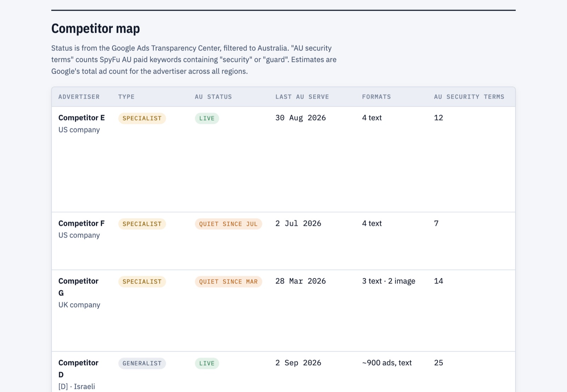
Task: Click the Competitor F advertiser name
Action: pos(82,223)
